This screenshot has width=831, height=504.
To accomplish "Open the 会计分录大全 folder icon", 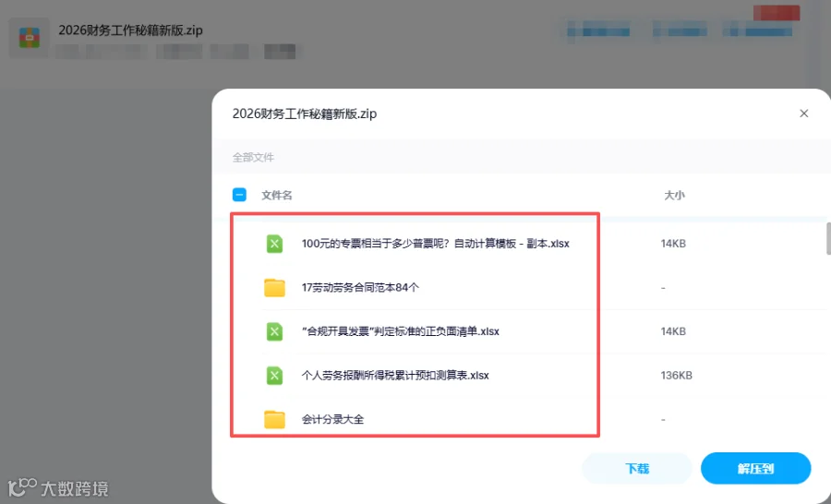I will pos(274,419).
